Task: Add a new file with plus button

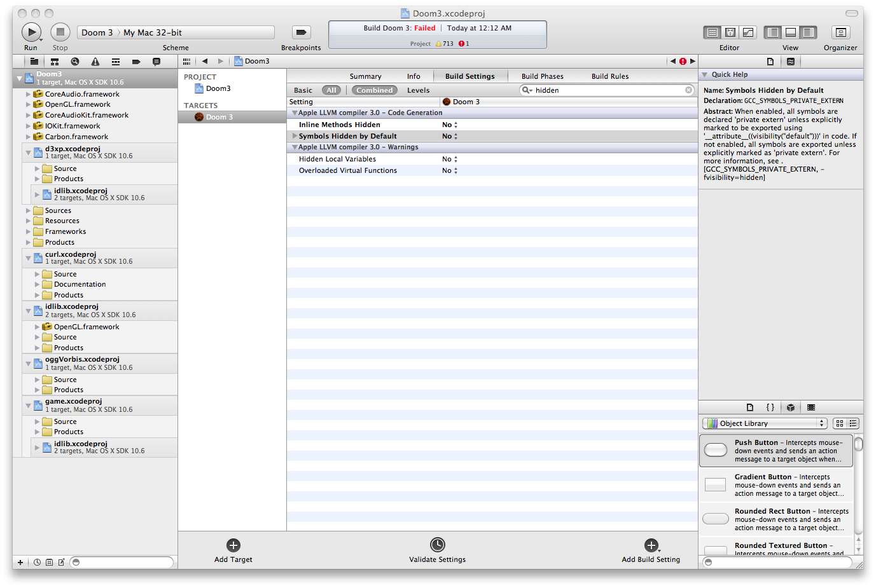Action: point(20,562)
